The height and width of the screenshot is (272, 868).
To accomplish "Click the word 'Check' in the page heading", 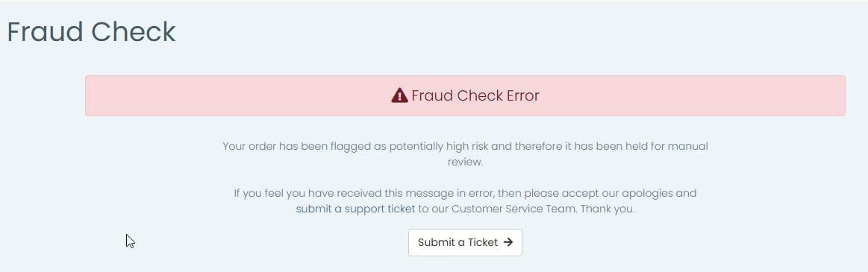I will pyautogui.click(x=134, y=31).
